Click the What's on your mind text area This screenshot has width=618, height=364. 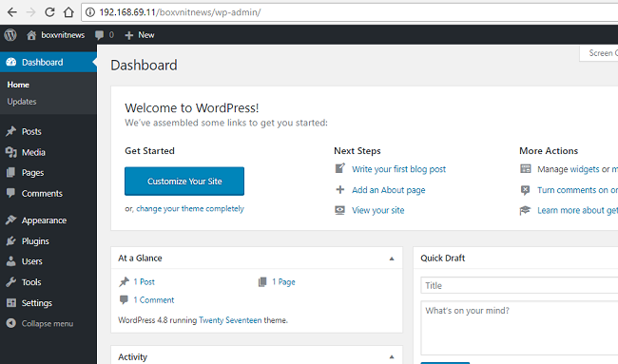(x=519, y=328)
